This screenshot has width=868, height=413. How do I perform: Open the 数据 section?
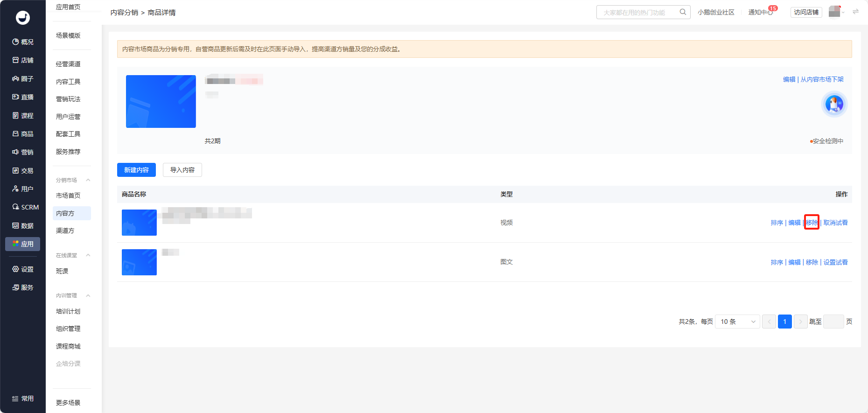coord(23,226)
